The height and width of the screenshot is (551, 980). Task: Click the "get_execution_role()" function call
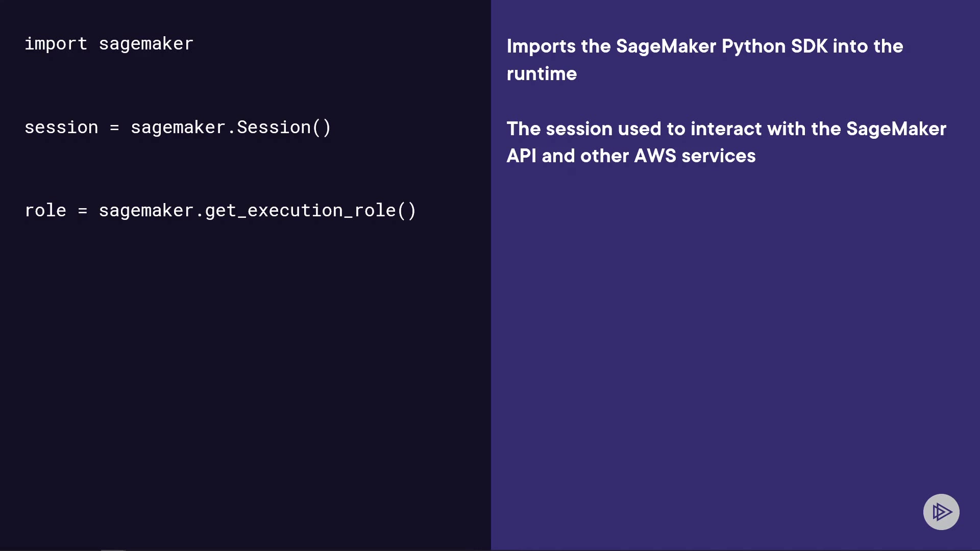click(x=310, y=211)
